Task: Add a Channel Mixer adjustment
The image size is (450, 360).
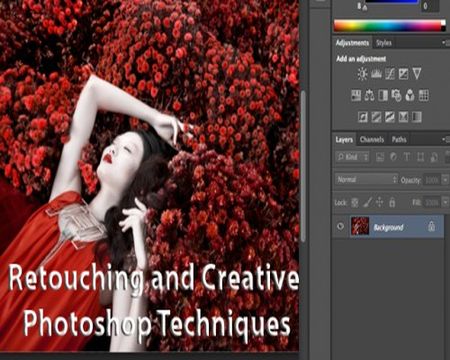Action: (410, 95)
